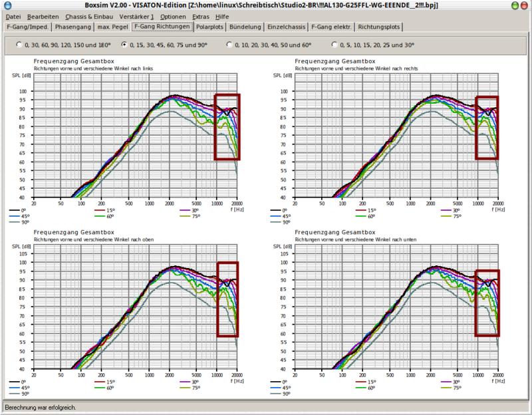Switch to the F-Gang/Imped. tab
532x415 pixels.
click(26, 27)
